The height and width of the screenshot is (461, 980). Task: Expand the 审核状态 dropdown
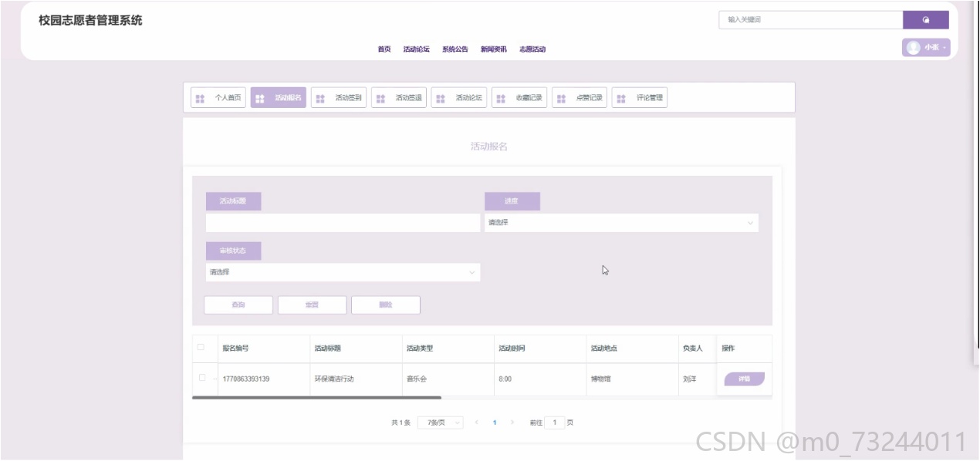(x=343, y=272)
